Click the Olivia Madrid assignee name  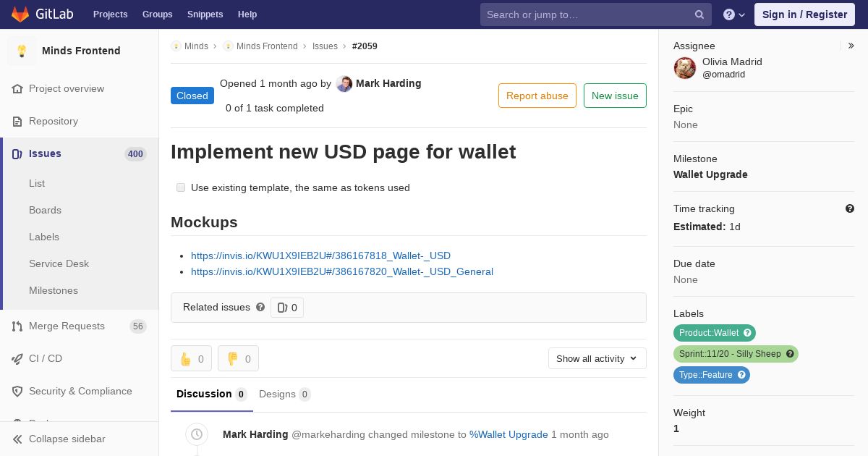[732, 62]
